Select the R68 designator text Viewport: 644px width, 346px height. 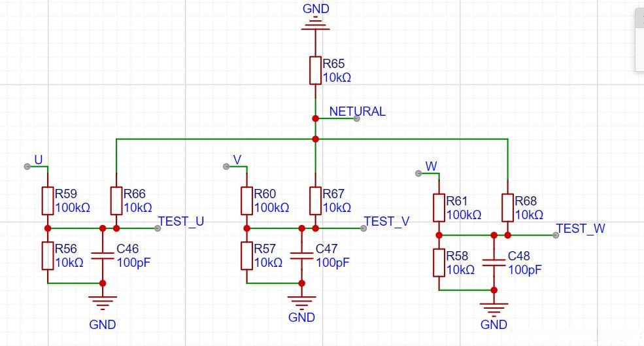[526, 201]
